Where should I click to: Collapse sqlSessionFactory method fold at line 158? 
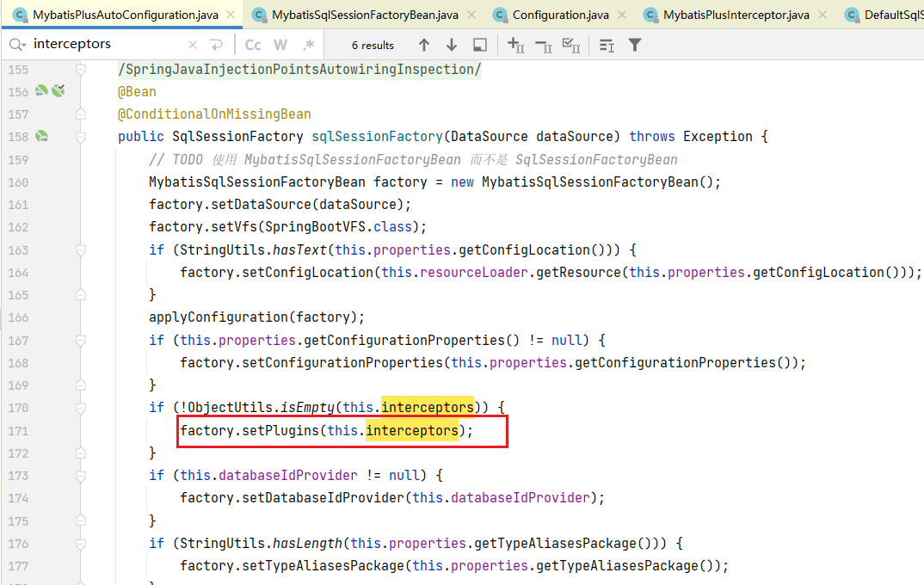80,137
